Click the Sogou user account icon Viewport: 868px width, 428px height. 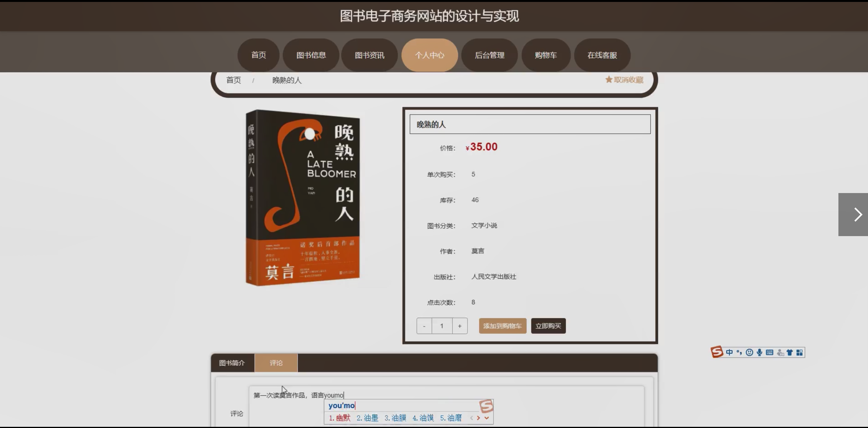click(780, 353)
